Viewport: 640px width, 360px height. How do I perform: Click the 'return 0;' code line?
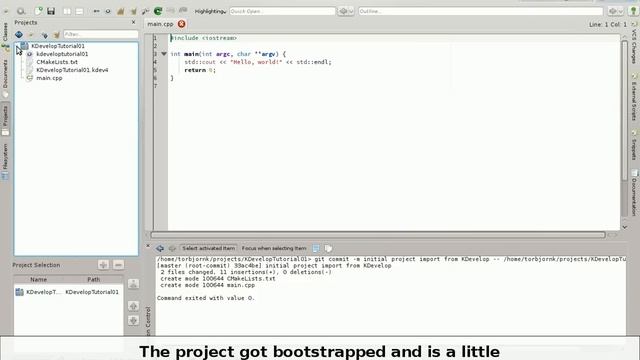(x=200, y=70)
